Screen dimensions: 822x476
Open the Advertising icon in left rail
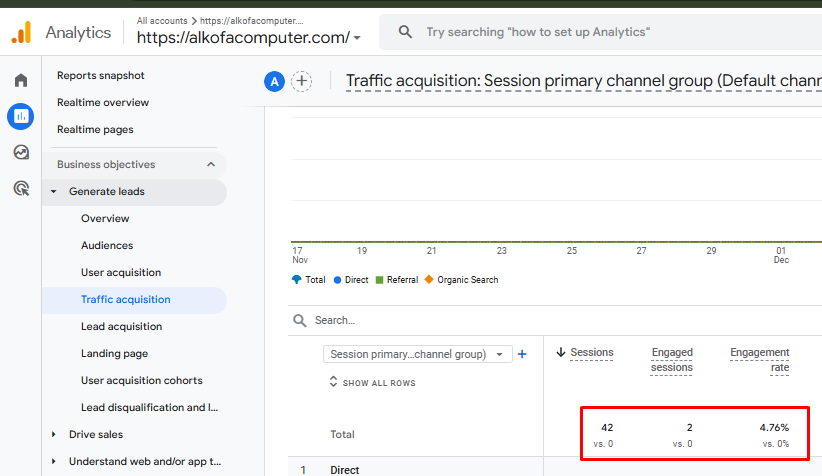coord(21,187)
